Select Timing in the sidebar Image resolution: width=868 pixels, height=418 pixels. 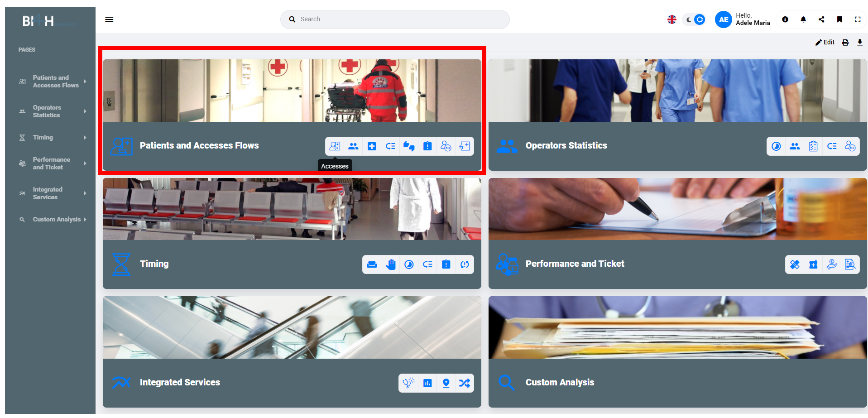point(43,138)
